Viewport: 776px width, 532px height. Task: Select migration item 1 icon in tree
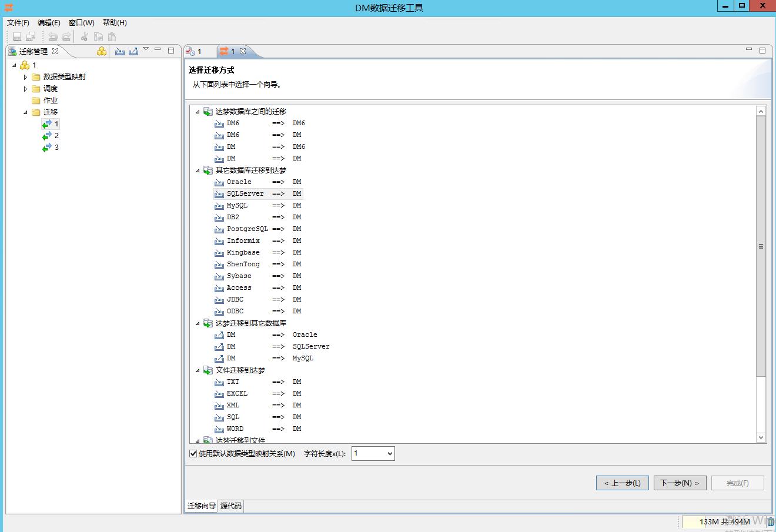click(x=47, y=123)
